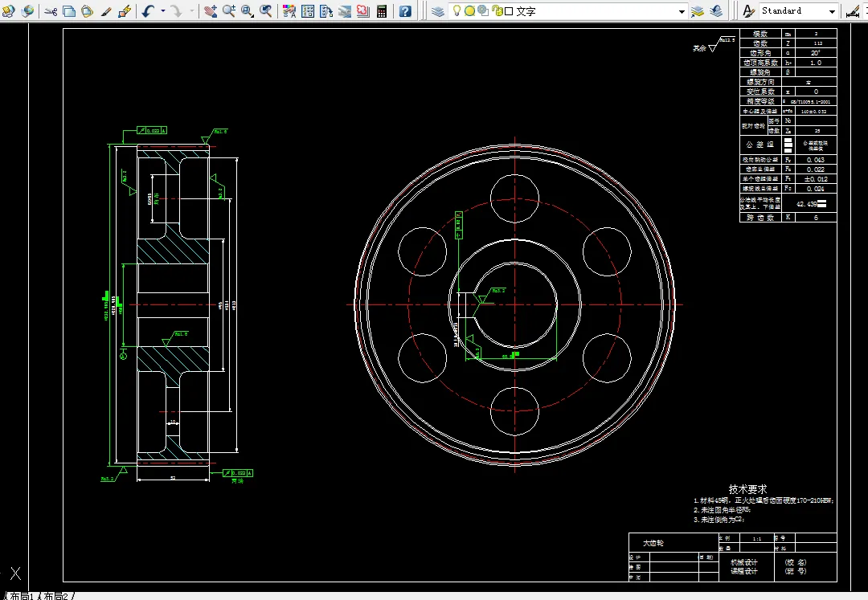Click the 跨齿数 row label
868x600 pixels.
(760, 218)
